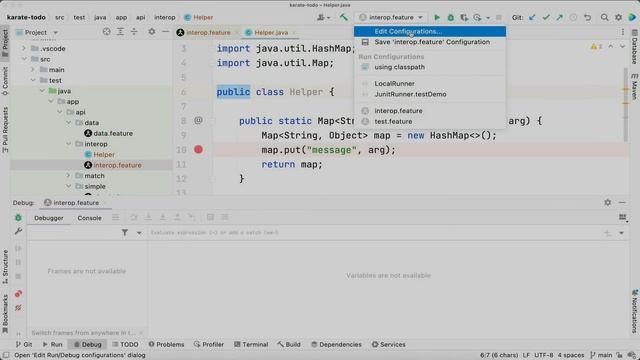Click Collapse All icon in Project panel
This screenshot has height=360, width=640.
pyautogui.click(x=134, y=32)
